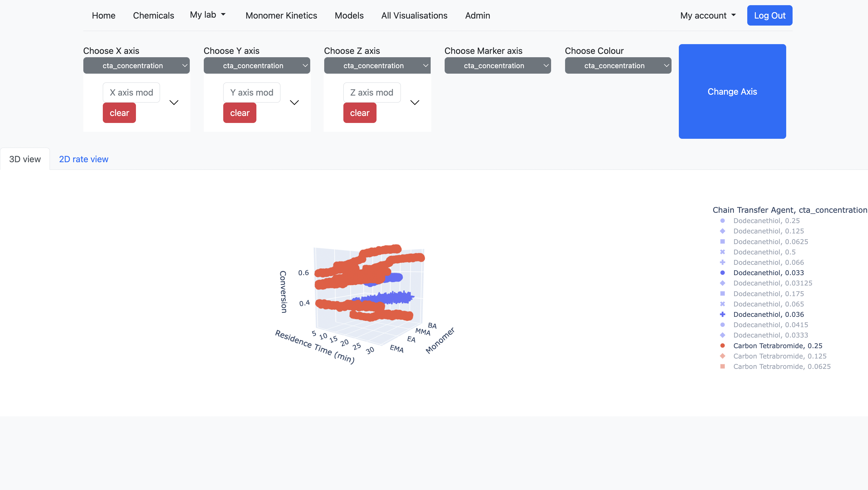868x490 pixels.
Task: Open the Monomer Kinetics menu
Action: 281,15
